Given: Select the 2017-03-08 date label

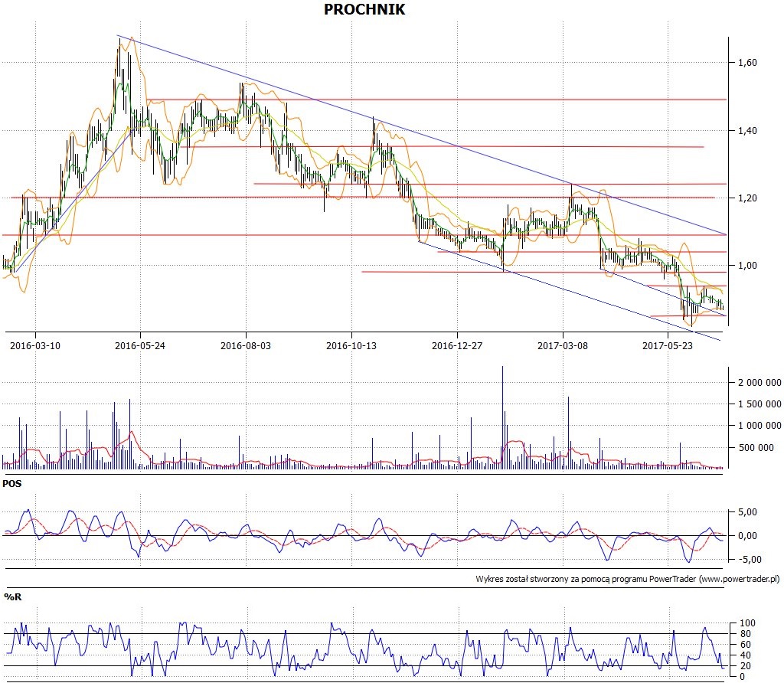Looking at the screenshot, I should 563,345.
